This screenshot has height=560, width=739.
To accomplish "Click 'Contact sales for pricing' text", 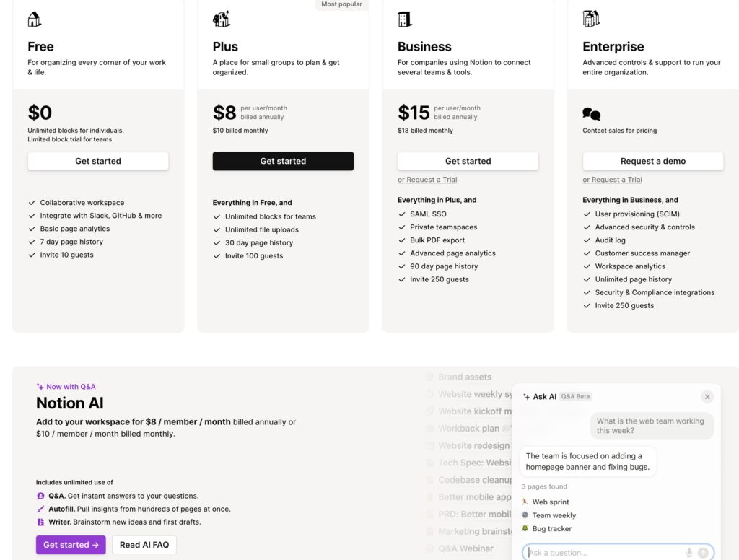I will point(619,131).
